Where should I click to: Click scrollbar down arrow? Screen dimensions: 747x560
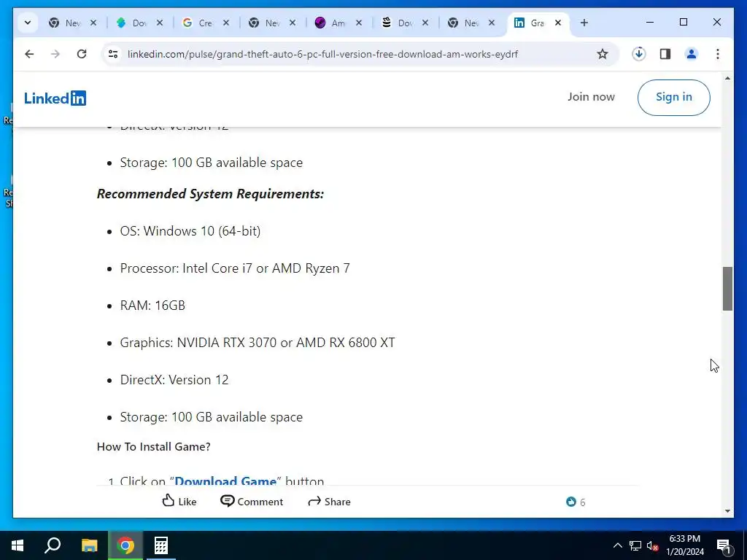coord(727,511)
